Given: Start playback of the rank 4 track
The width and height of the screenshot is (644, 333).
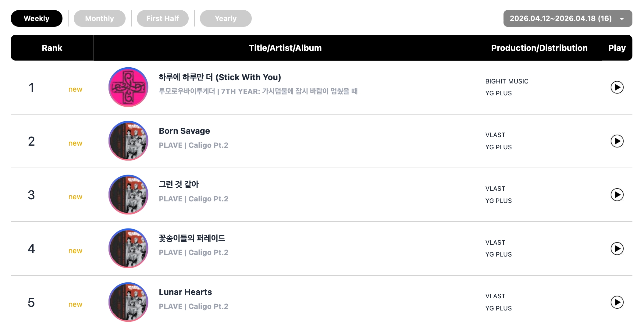Looking at the screenshot, I should pos(617,249).
